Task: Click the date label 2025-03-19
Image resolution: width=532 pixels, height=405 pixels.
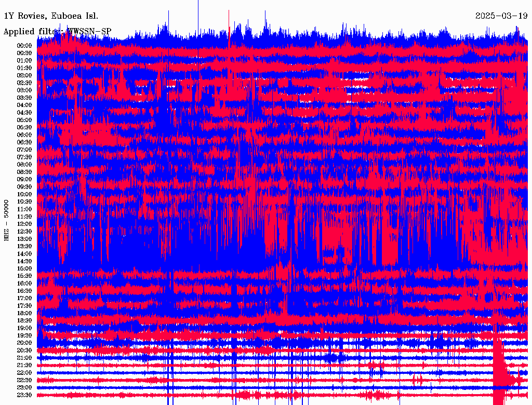Action: pos(501,16)
